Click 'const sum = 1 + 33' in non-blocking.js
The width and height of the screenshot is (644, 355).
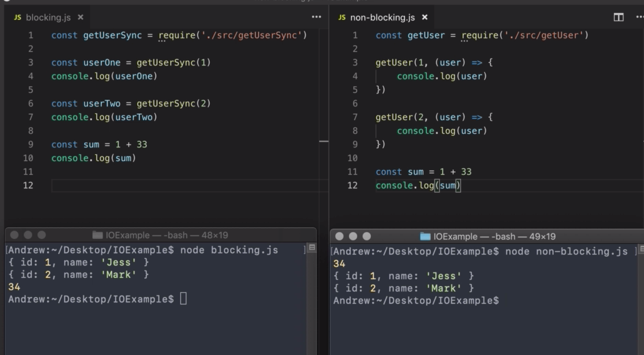(x=423, y=172)
